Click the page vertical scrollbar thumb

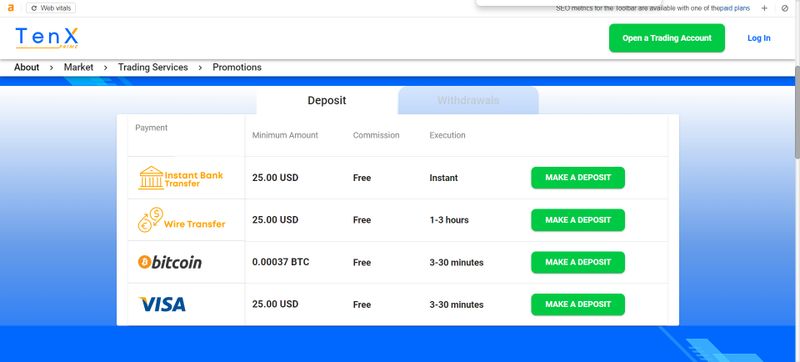[x=797, y=112]
